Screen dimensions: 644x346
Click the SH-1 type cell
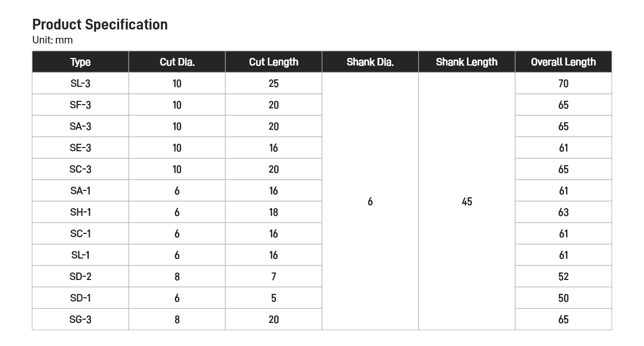coord(80,212)
